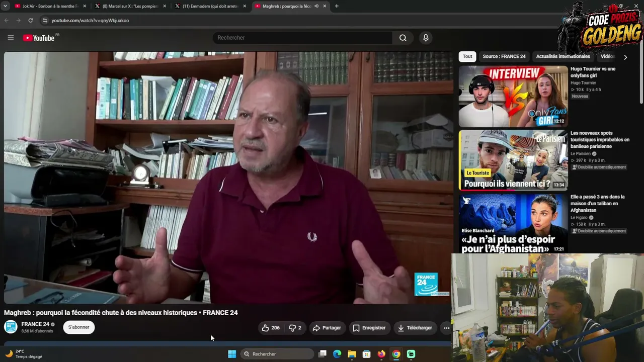Go back with the browser back arrow
644x362 pixels.
click(x=7, y=21)
